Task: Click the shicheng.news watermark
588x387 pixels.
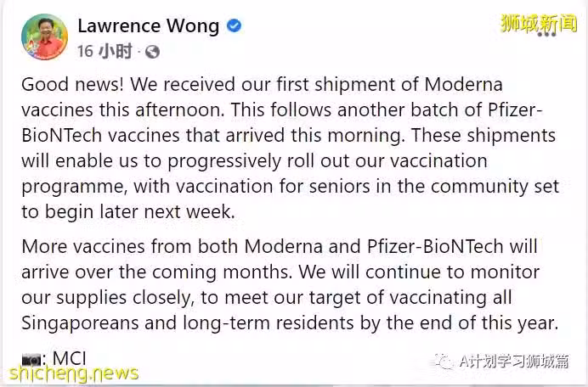Action: (73, 373)
